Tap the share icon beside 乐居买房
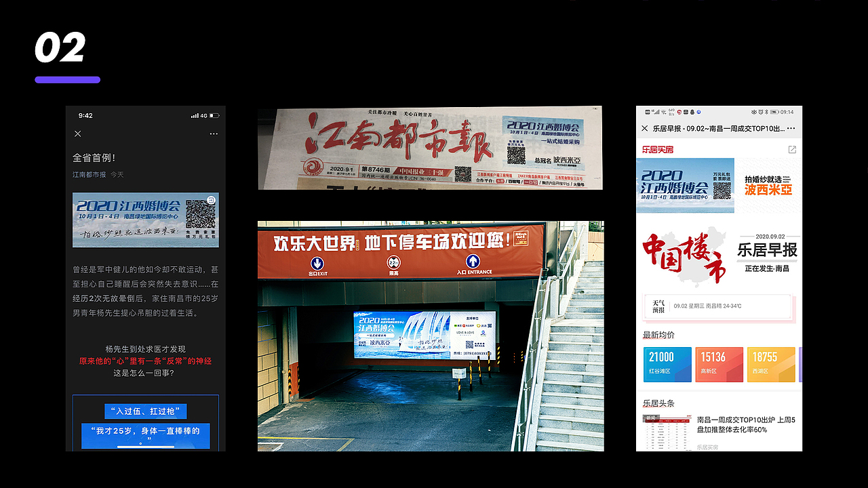This screenshot has height=488, width=868. point(792,149)
